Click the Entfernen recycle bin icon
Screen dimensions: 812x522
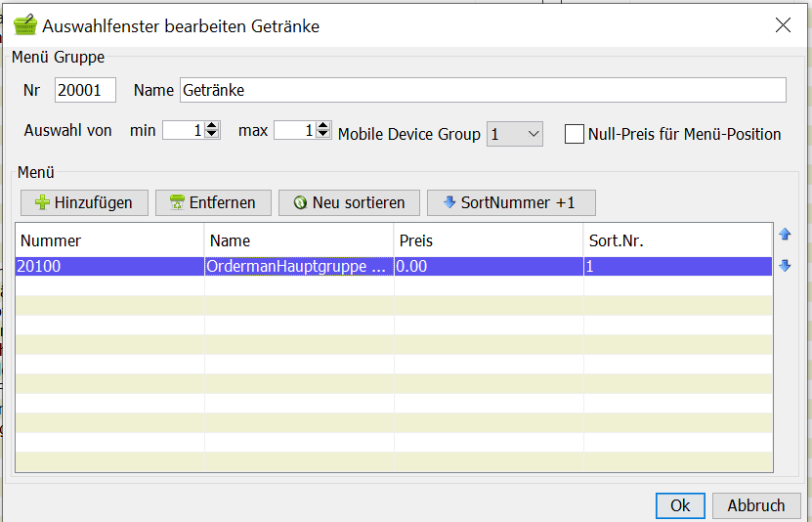point(177,202)
